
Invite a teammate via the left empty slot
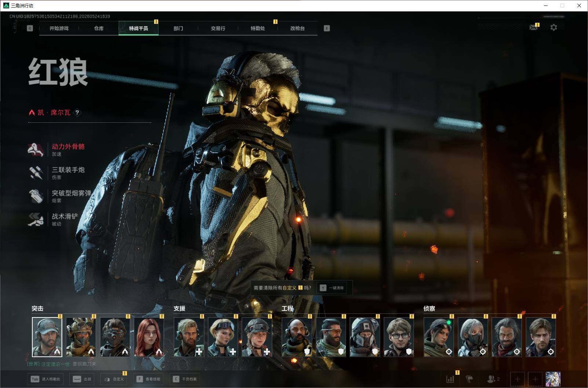click(517, 379)
